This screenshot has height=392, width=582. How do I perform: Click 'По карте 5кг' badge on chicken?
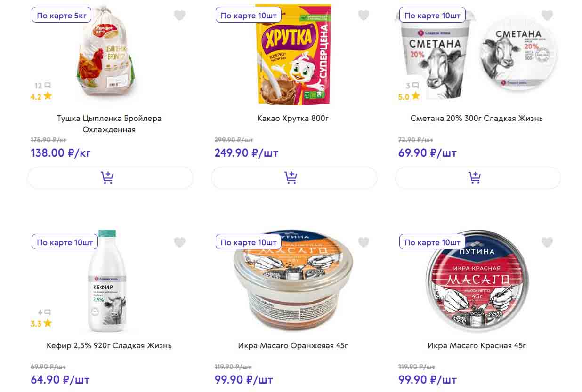point(62,16)
